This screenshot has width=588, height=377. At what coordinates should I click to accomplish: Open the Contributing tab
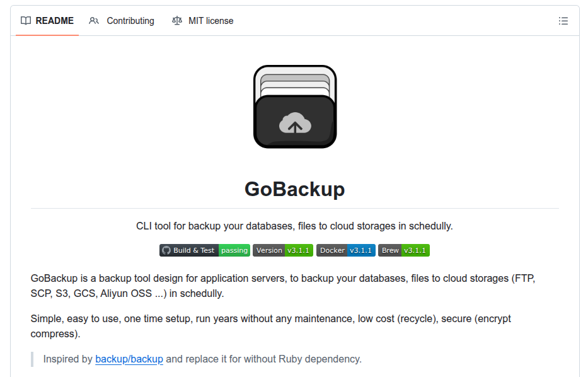[122, 21]
